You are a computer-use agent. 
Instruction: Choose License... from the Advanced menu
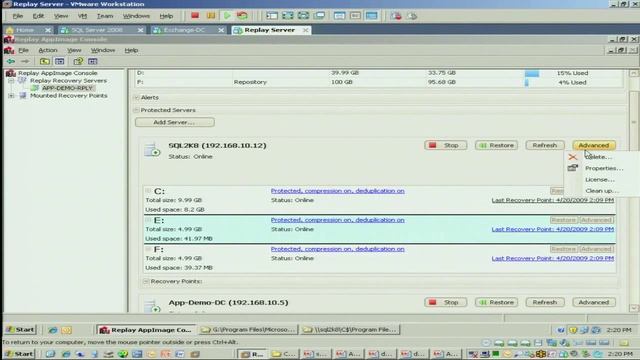600,180
